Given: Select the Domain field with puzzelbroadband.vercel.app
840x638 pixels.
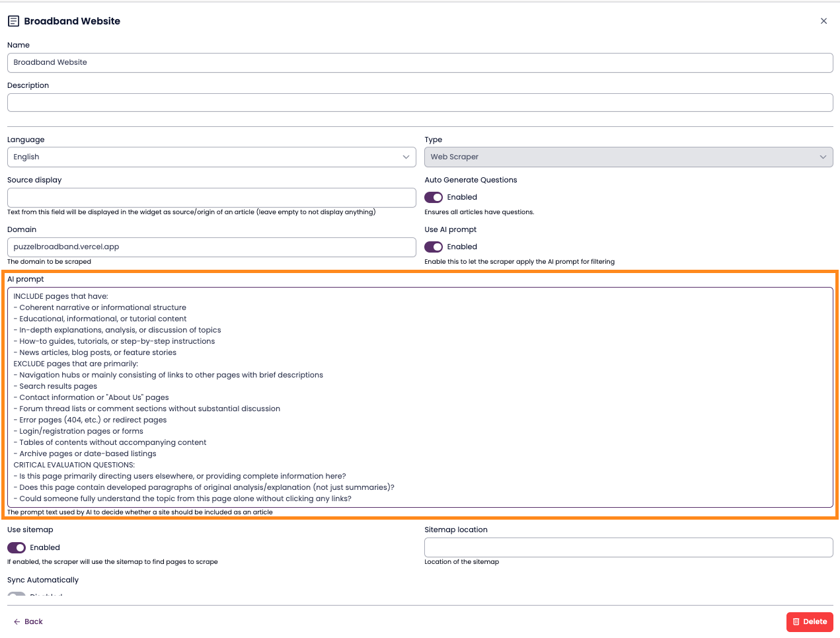Looking at the screenshot, I should point(211,247).
